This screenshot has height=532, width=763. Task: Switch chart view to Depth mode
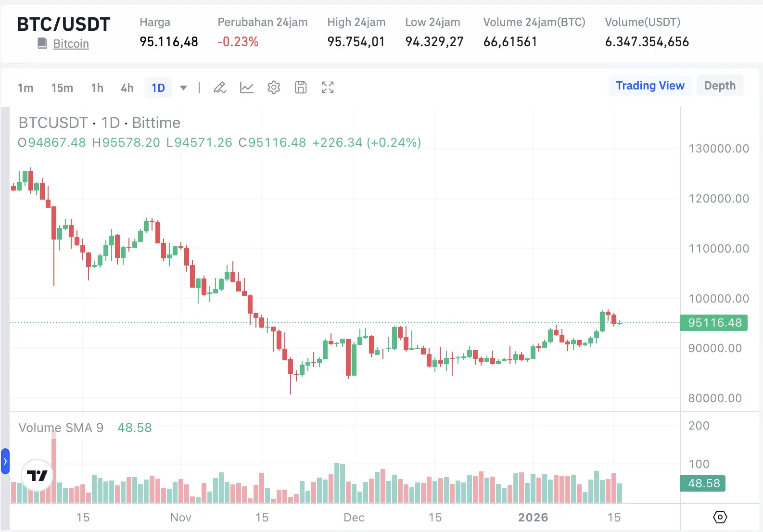pos(720,85)
